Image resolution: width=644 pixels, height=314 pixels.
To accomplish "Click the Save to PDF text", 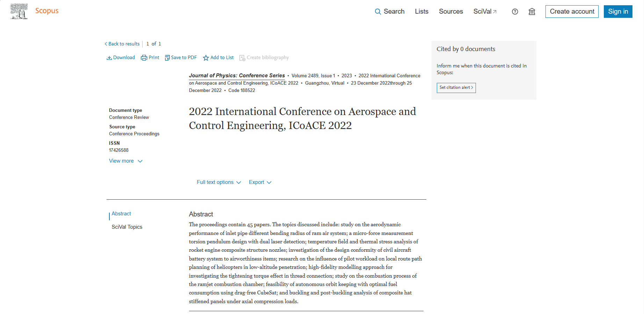I will pyautogui.click(x=184, y=57).
